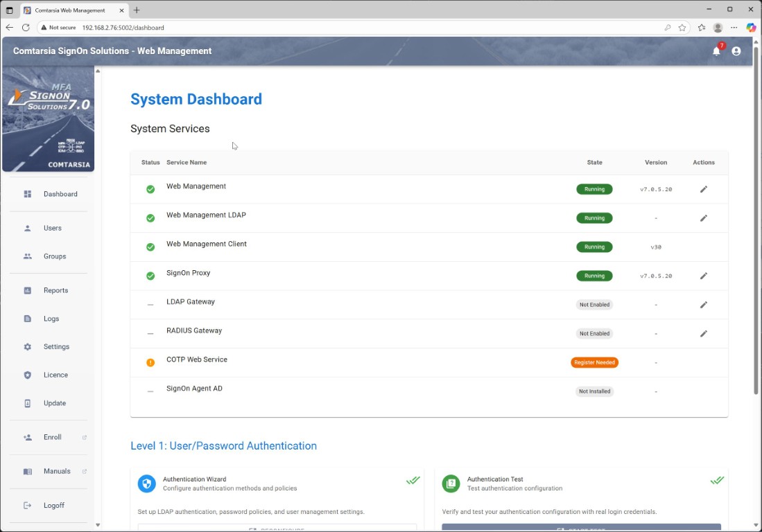Open a new browser tab with the plus button
762x532 pixels.
(x=136, y=10)
